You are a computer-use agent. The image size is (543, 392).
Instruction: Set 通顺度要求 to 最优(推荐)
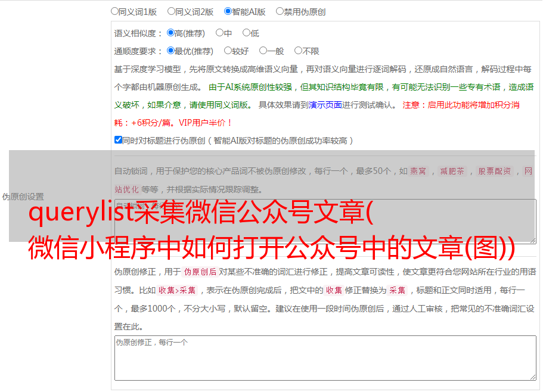[170, 51]
